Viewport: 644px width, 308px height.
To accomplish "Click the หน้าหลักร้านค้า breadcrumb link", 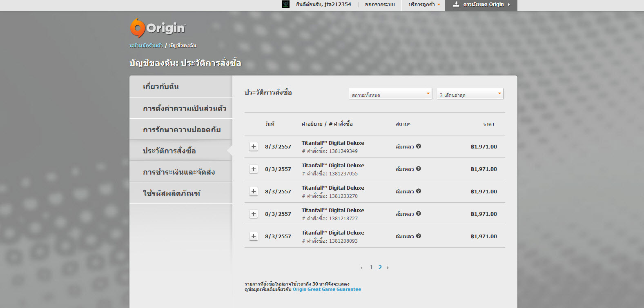I will click(x=146, y=45).
